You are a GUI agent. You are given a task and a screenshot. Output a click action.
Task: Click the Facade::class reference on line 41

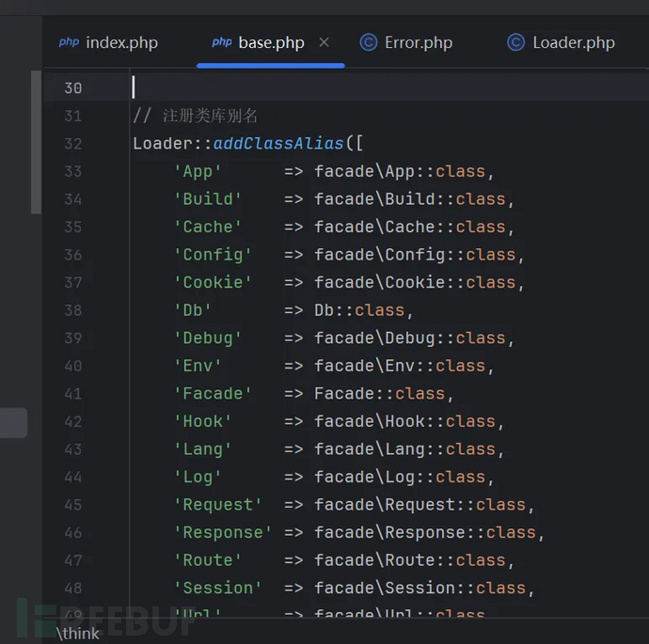pos(378,394)
